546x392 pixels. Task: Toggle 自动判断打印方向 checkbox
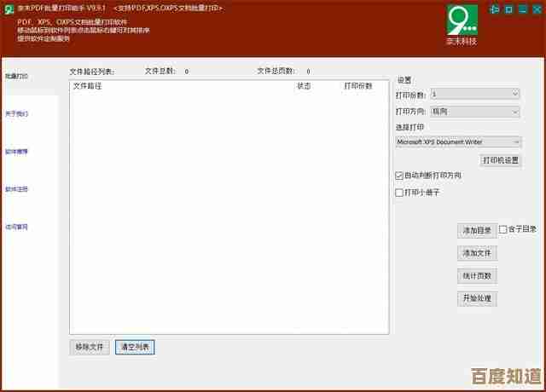coord(399,176)
